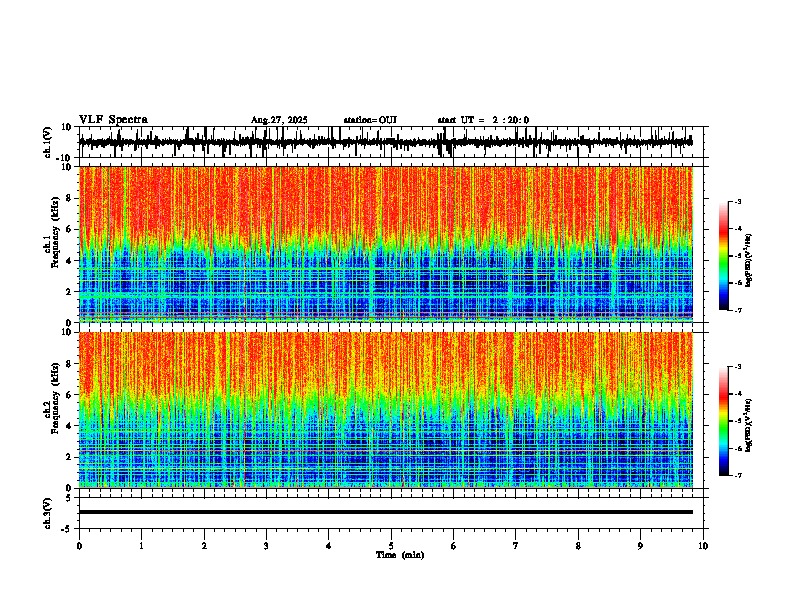Click the "station=OUJ" label

tap(370, 120)
